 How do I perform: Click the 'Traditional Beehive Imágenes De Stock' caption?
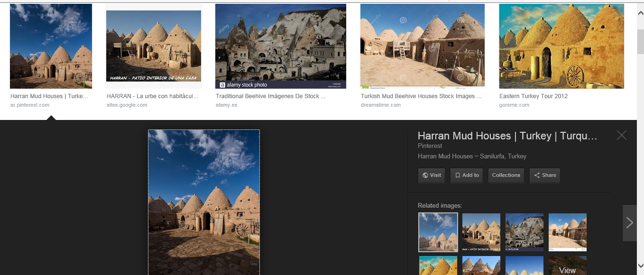coord(271,96)
